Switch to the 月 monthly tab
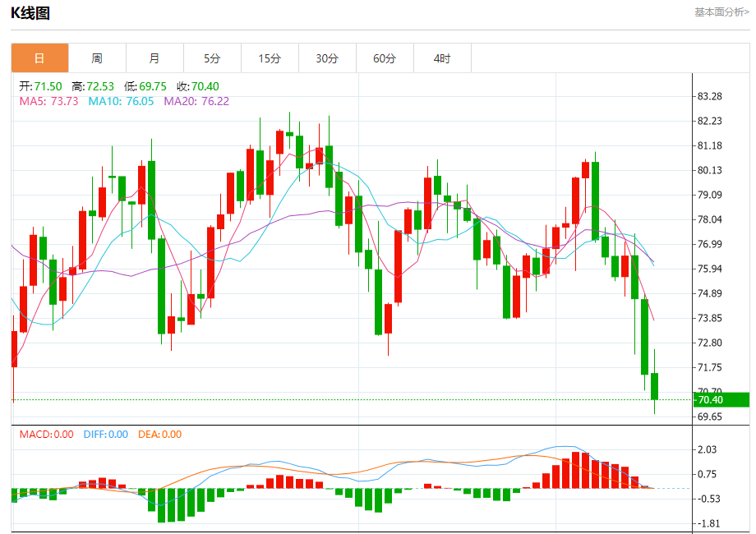 point(154,58)
